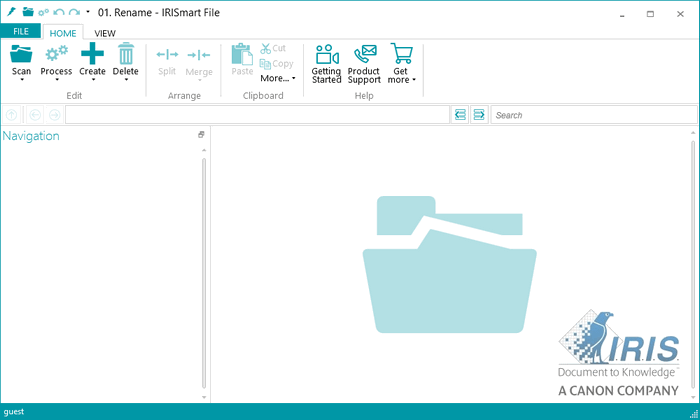700x420 pixels.
Task: Switch to the VIEW ribbon tab
Action: click(x=105, y=33)
